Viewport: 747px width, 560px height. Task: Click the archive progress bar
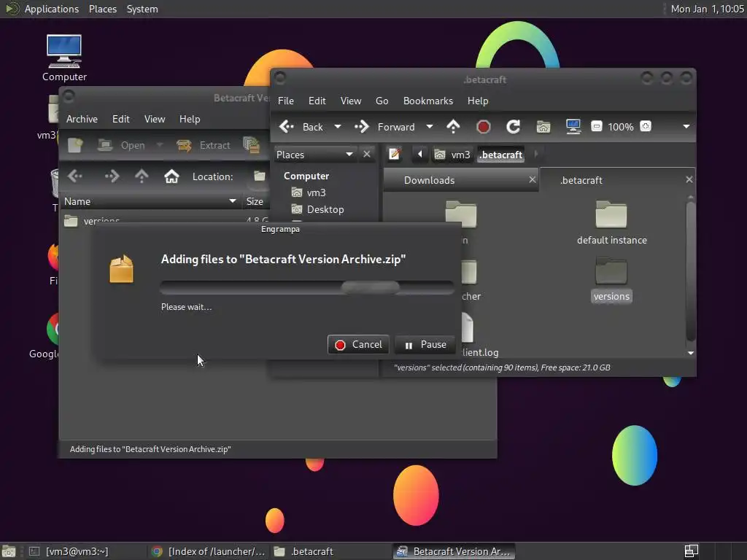pyautogui.click(x=307, y=287)
